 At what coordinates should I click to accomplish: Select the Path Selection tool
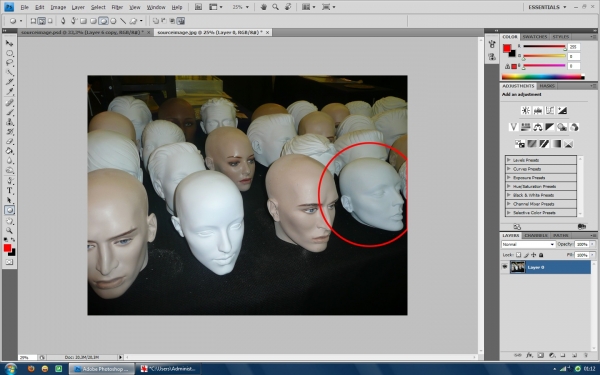pos(10,200)
